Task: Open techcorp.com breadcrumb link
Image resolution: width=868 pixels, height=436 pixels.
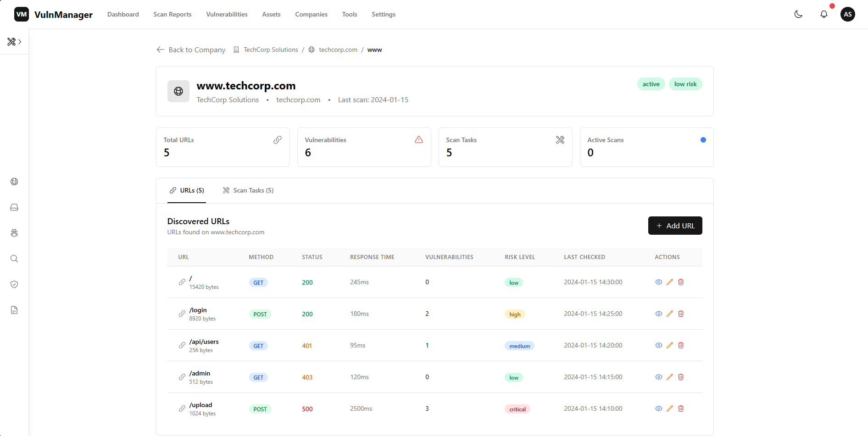Action: 338,50
